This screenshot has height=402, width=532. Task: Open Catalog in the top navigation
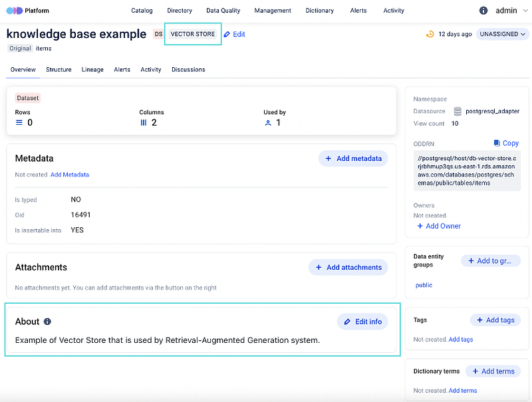[x=142, y=11]
